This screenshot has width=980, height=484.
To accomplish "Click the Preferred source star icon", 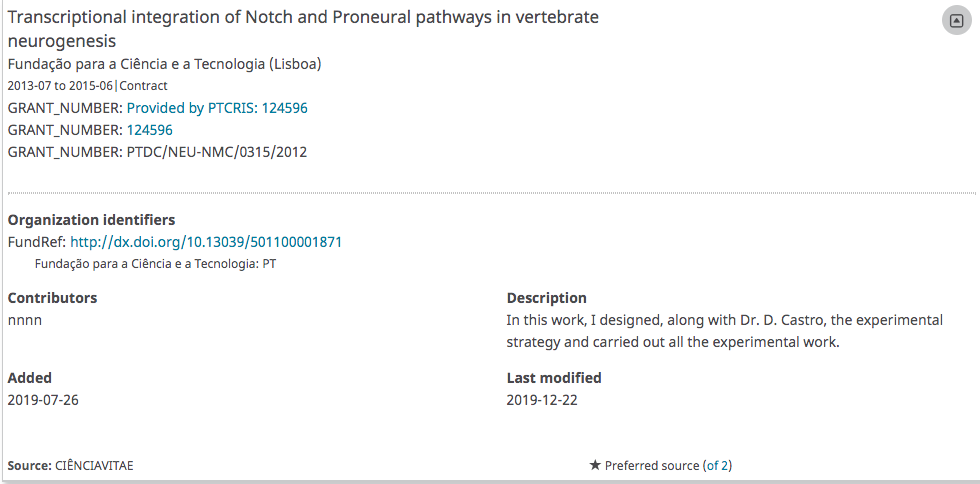I will (x=595, y=465).
